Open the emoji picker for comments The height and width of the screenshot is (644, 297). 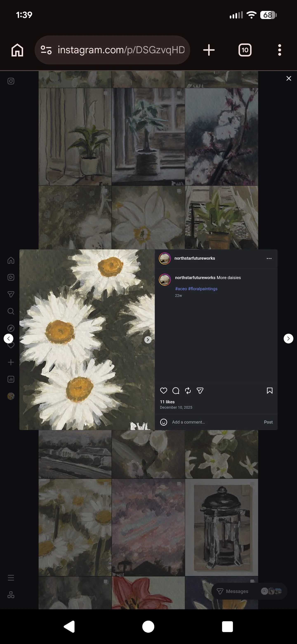(164, 422)
